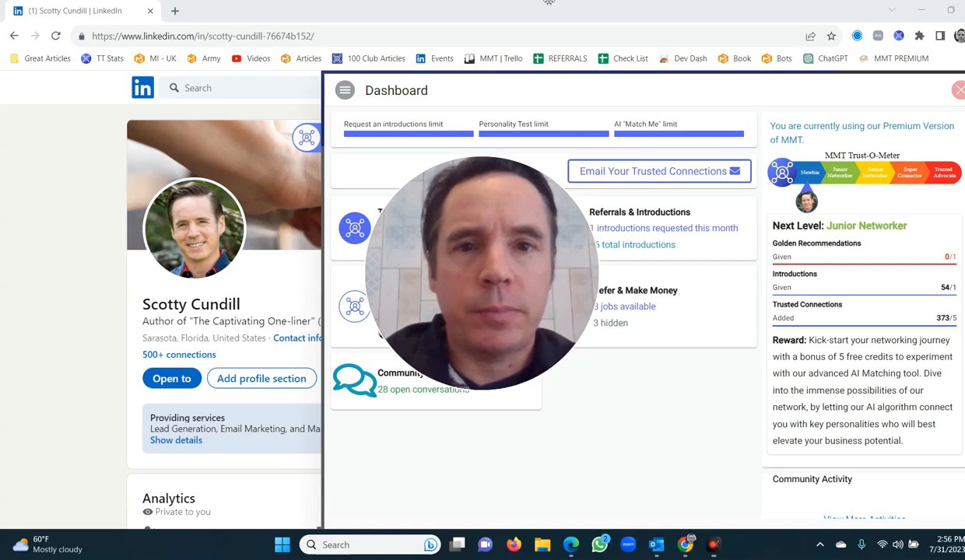Click the 'Request an introductions limit' bar
The height and width of the screenshot is (560, 965).
tap(409, 134)
